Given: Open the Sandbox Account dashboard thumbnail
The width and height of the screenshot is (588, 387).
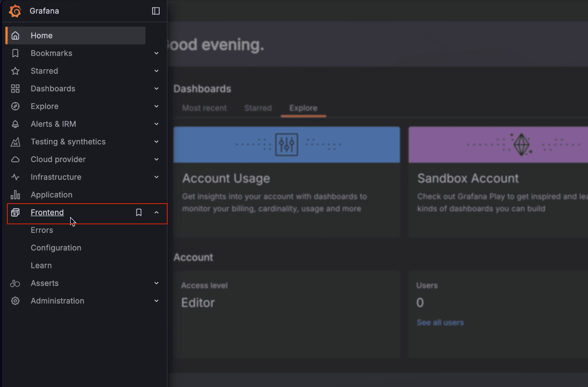Looking at the screenshot, I should pos(497,145).
